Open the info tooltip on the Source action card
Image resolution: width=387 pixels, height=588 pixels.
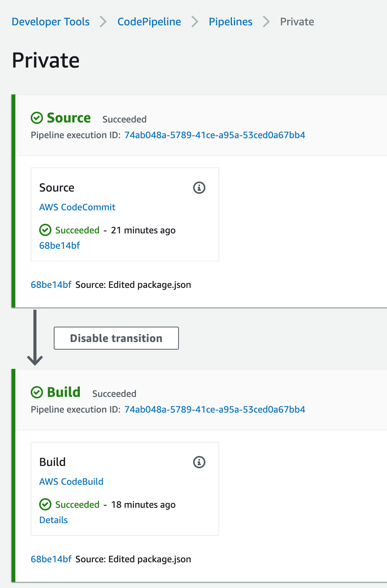199,188
